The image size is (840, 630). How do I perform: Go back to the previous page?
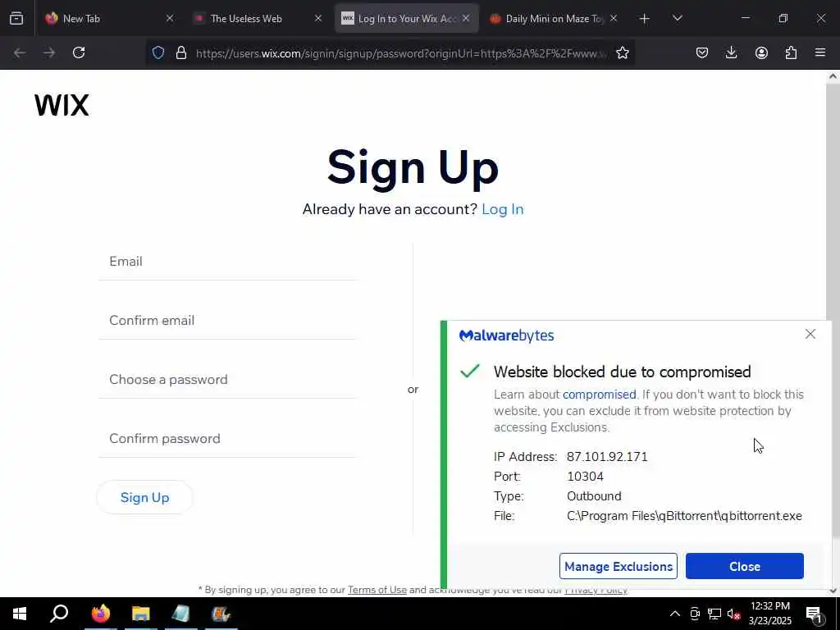pos(20,52)
